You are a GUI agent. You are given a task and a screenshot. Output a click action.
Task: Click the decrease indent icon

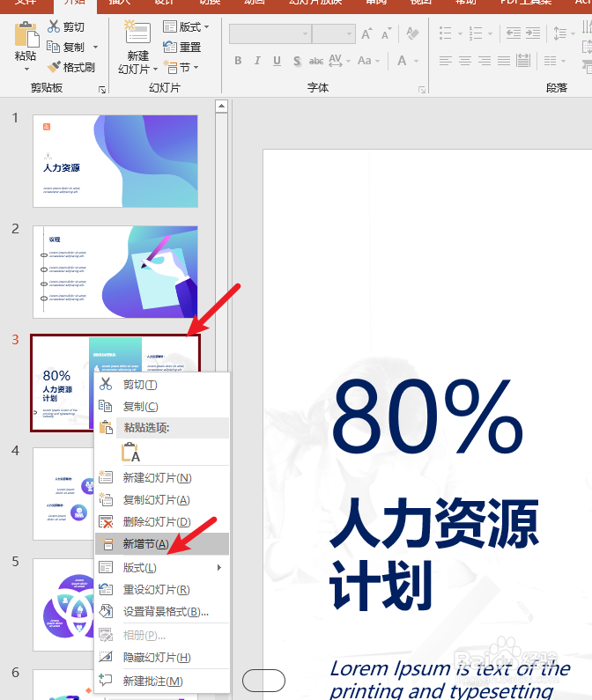514,33
